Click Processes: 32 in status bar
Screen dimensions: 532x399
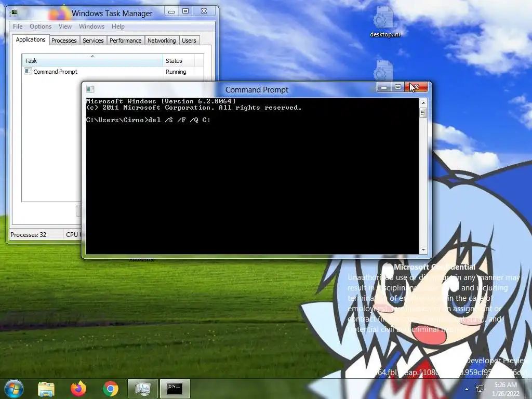click(x=28, y=234)
